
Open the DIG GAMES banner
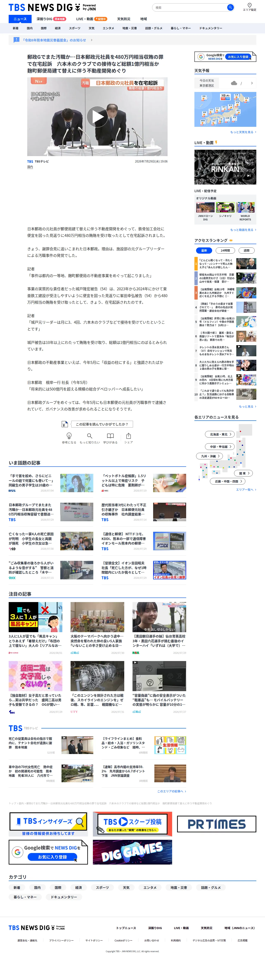pyautogui.click(x=132, y=852)
